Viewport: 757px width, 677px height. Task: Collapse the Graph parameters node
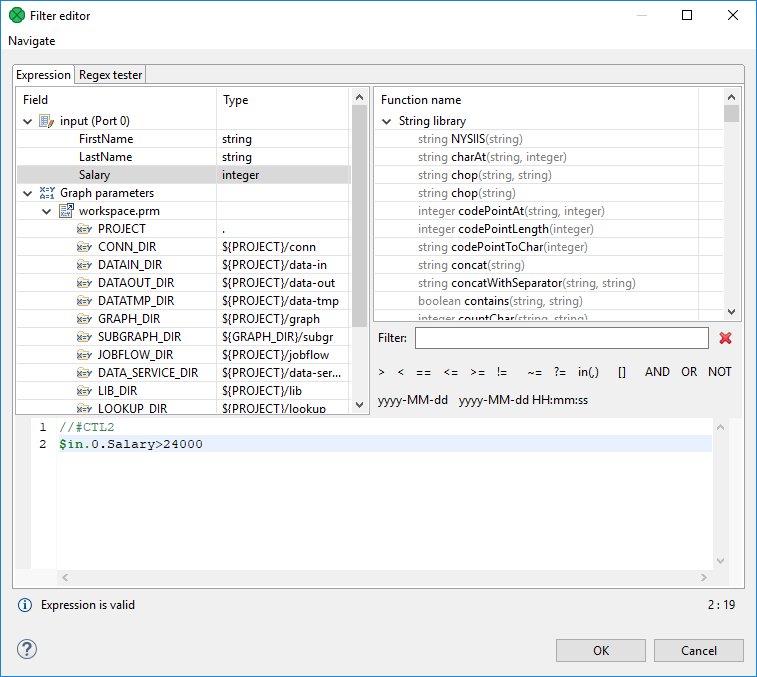[26, 193]
